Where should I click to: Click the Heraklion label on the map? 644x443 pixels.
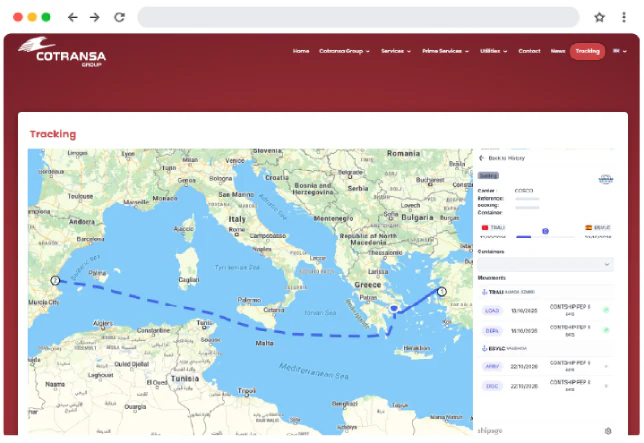coord(416,348)
